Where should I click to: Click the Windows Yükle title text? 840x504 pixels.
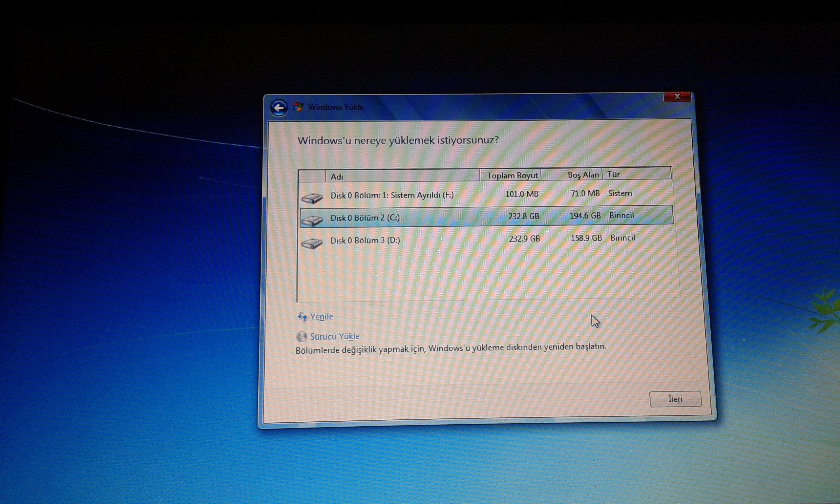tap(336, 107)
